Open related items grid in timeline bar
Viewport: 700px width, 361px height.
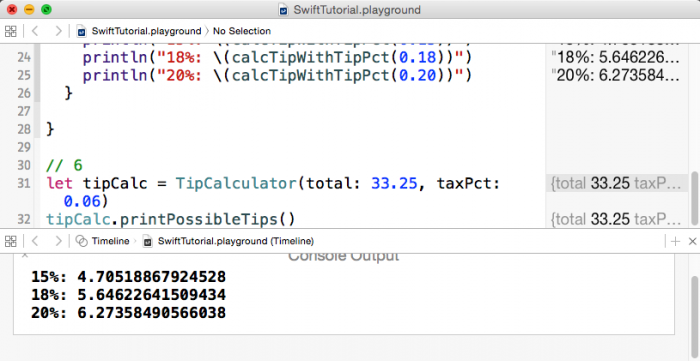[10, 241]
